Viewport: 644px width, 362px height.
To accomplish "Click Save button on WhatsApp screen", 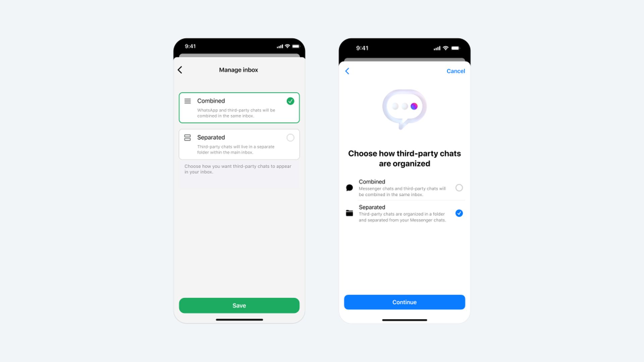I will (x=239, y=305).
